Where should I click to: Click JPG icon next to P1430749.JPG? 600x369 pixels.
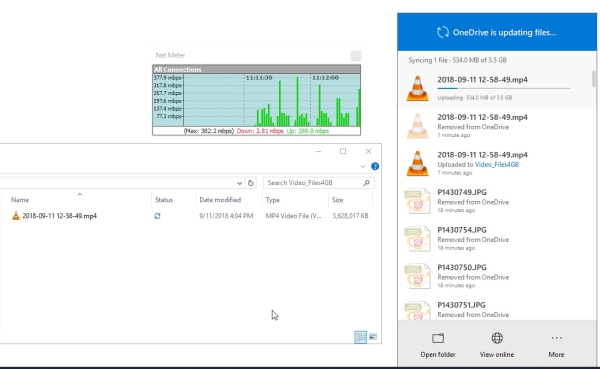pyautogui.click(x=417, y=201)
